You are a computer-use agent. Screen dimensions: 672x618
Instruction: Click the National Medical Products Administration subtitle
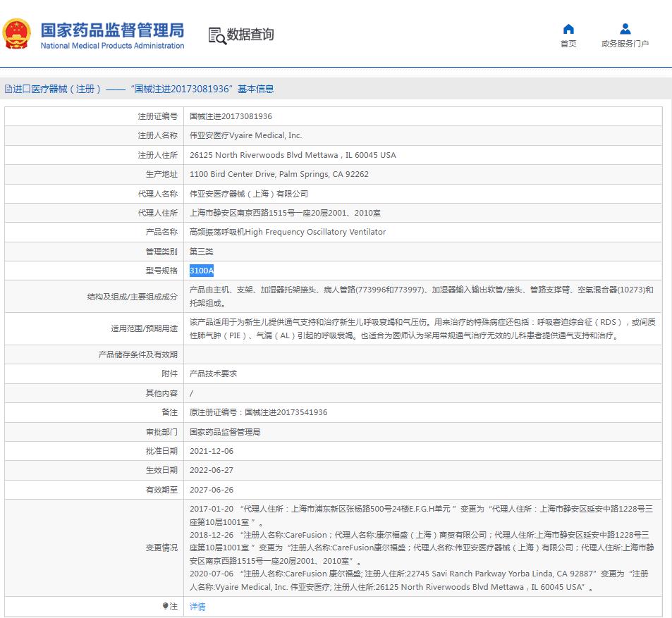click(x=112, y=46)
